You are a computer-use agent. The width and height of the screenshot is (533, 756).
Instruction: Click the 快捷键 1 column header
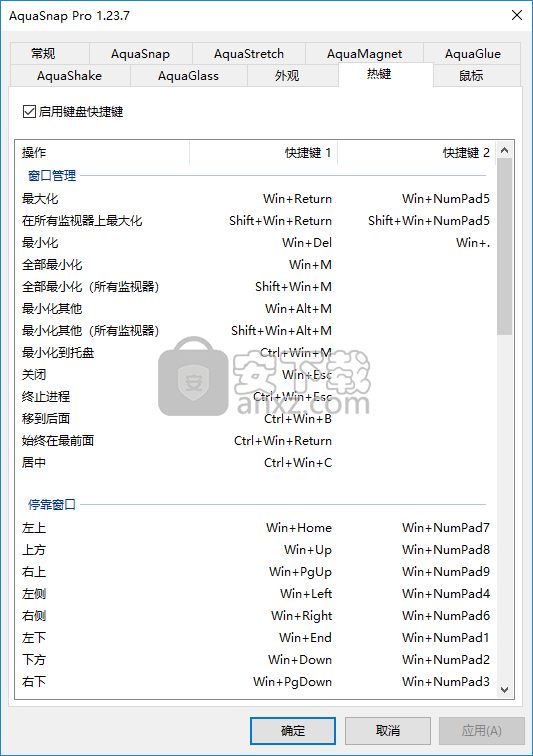coord(263,153)
